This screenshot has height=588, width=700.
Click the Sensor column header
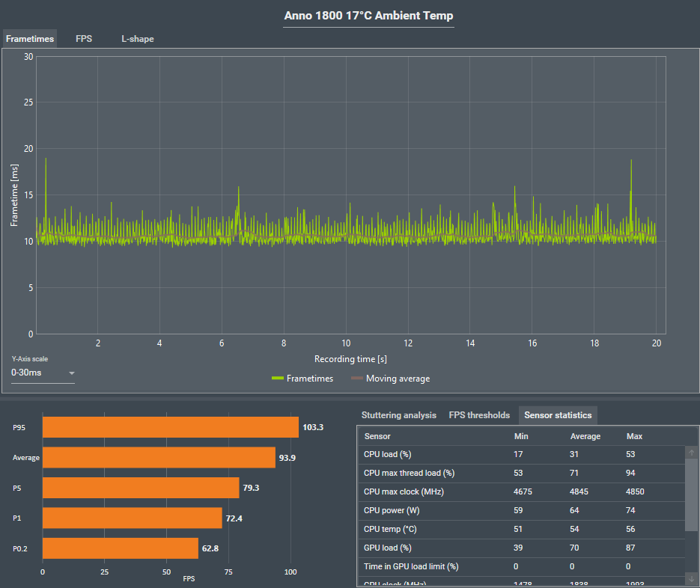(377, 436)
